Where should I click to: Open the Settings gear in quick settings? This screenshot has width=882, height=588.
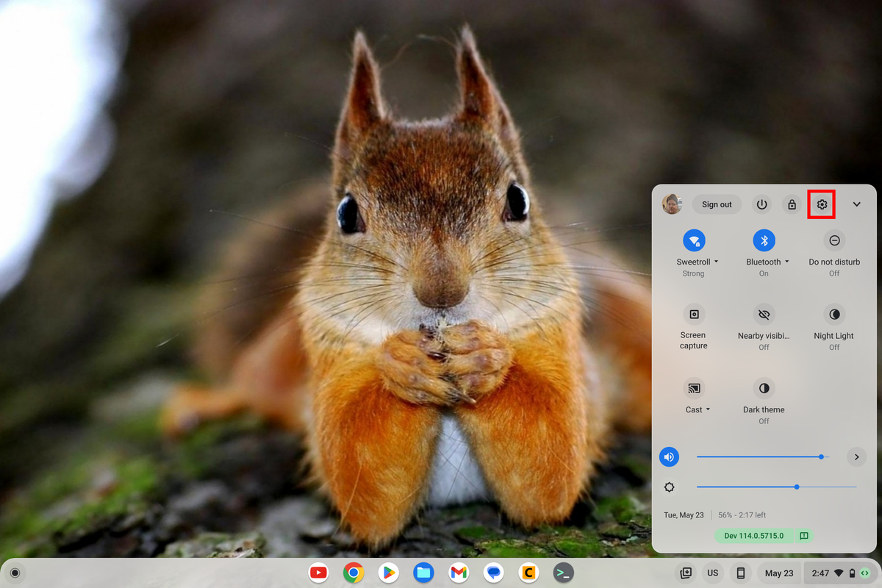coord(821,204)
